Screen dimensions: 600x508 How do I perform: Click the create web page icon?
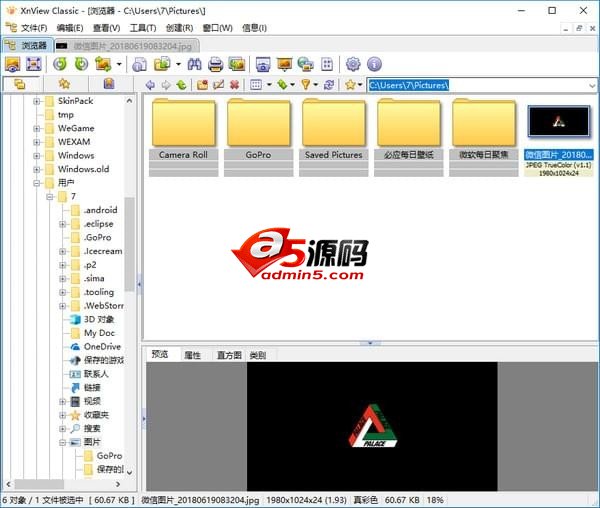click(x=306, y=64)
